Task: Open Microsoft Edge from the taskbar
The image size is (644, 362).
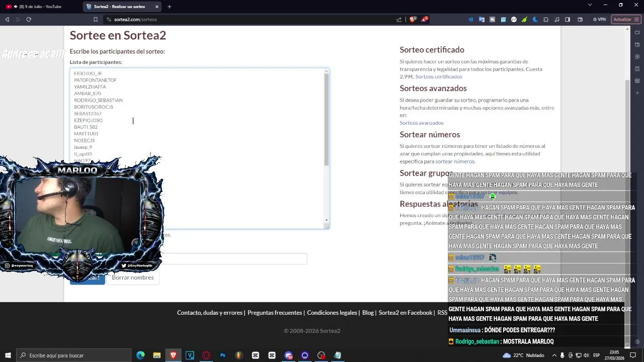Action: click(x=140, y=355)
